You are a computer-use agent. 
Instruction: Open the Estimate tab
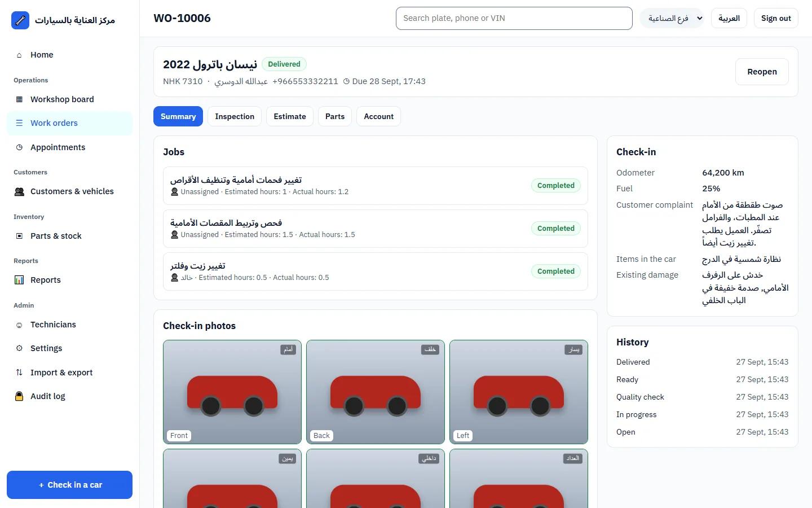290,116
